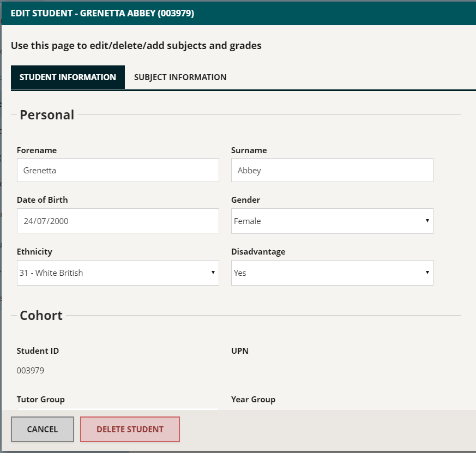Screen dimensions: 476x453
Task: Select the Student ID value 003979
Action: (31, 371)
